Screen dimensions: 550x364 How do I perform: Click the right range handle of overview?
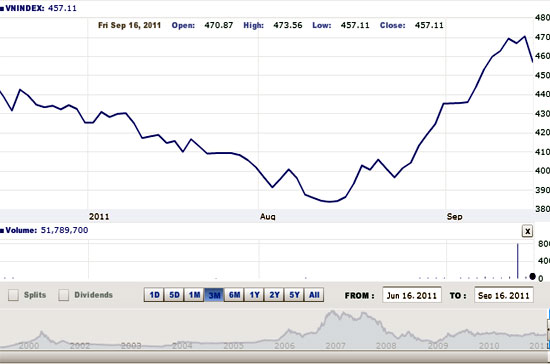click(548, 330)
